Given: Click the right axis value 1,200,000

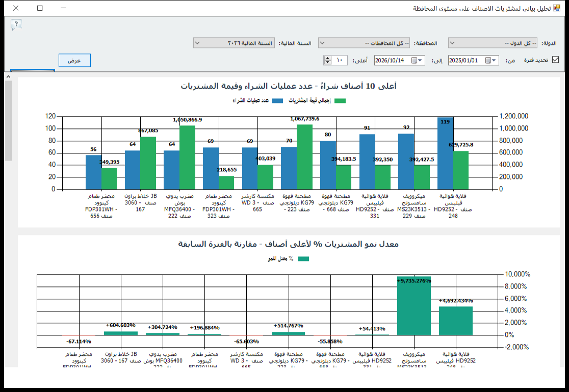Looking at the screenshot, I should point(514,116).
